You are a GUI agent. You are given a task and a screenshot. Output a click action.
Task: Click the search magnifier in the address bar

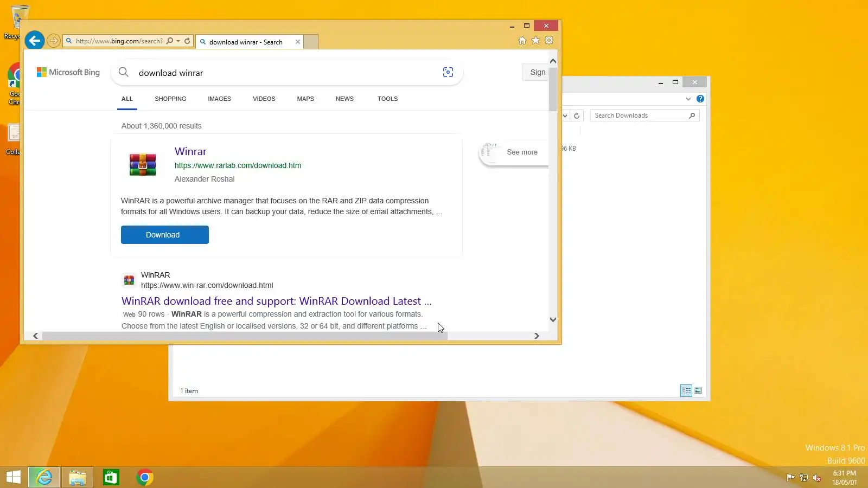pos(170,41)
